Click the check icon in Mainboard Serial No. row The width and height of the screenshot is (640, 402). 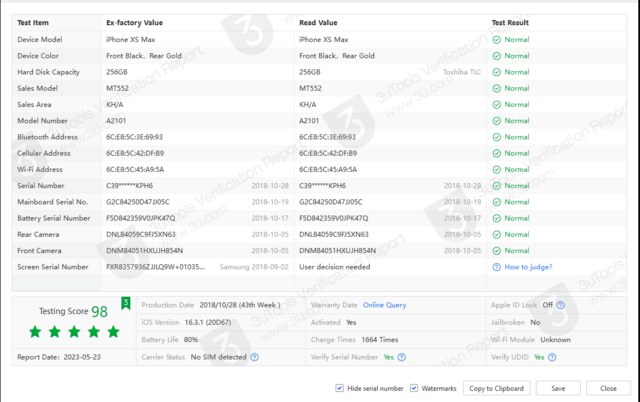496,202
